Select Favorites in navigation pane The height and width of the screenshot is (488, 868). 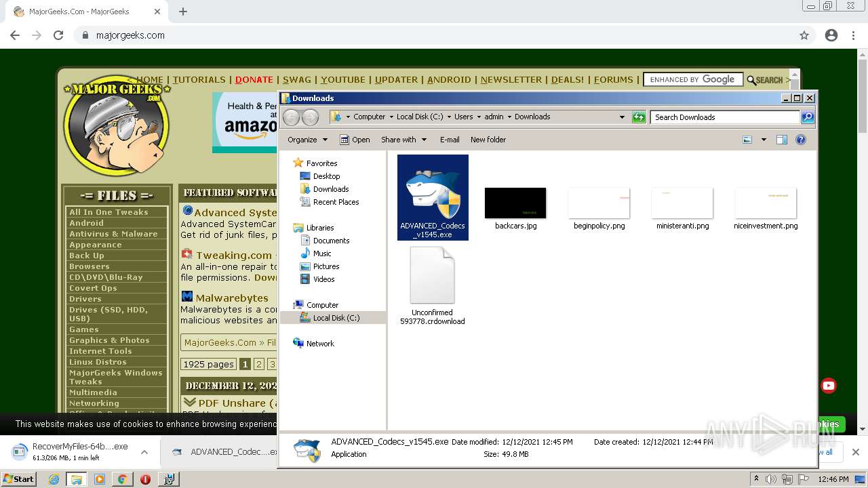(x=321, y=163)
